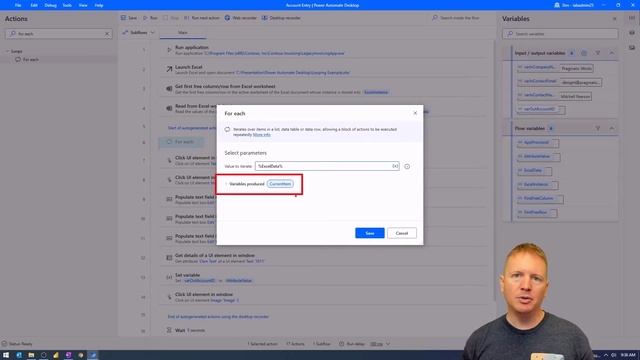Select Get details of UI element action
640x360 pixels.
(x=322, y=258)
